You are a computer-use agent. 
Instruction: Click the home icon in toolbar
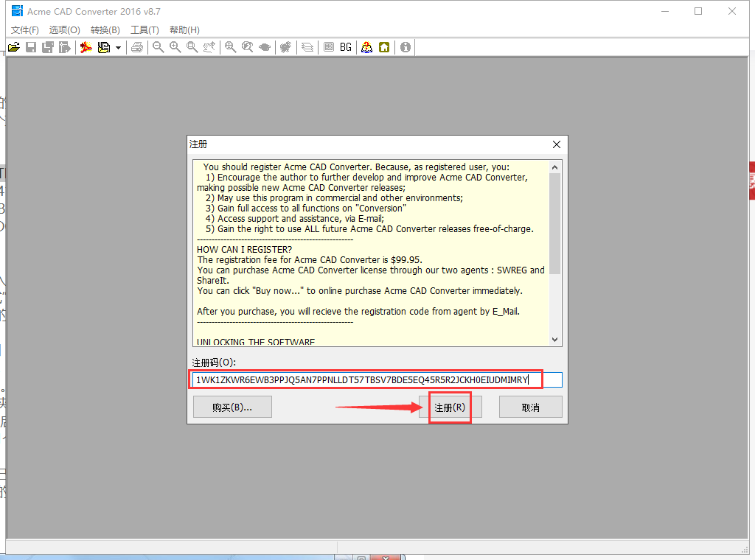384,47
